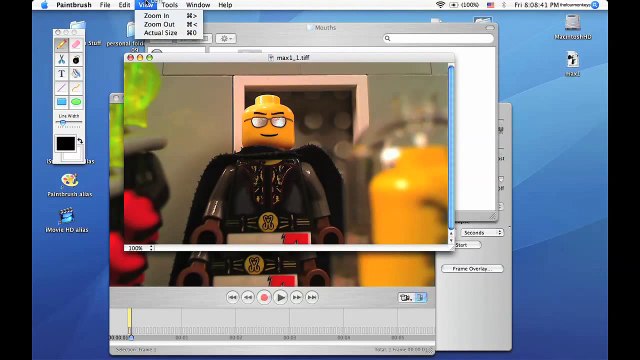Open the Paintbrush application menu
The width and height of the screenshot is (640, 360).
click(x=73, y=5)
